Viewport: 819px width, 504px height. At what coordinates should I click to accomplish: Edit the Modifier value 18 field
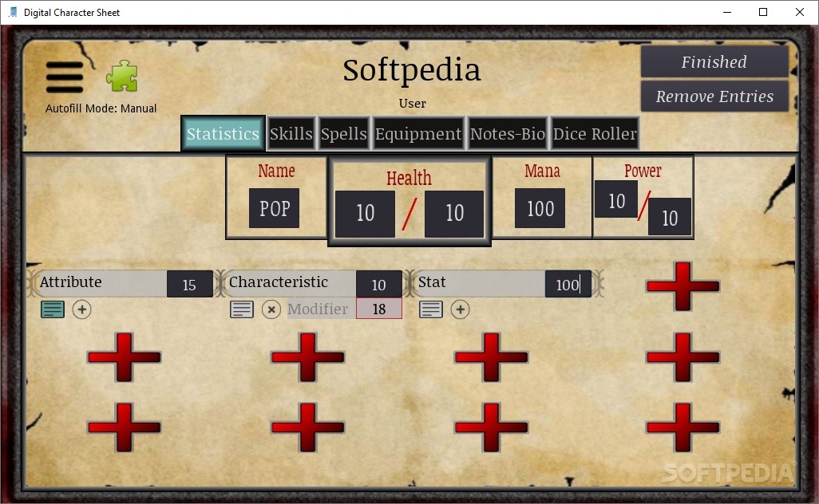[x=379, y=309]
